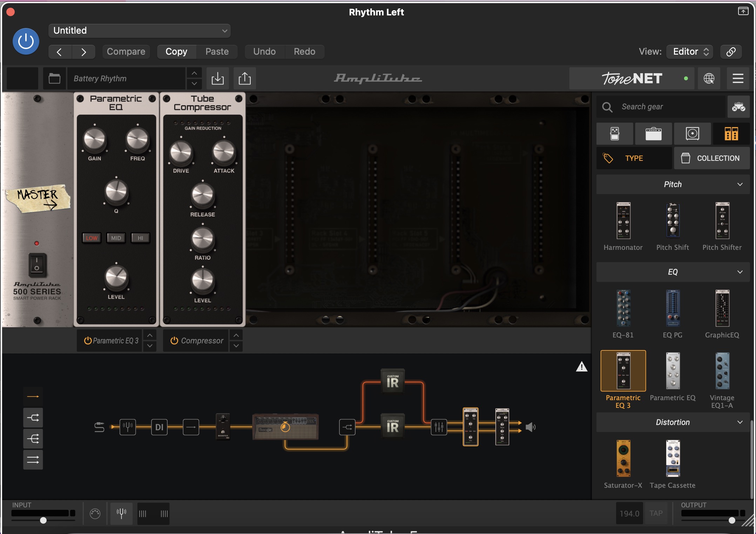Enable the MID band on Parametric EQ
Viewport: 756px width, 534px height.
click(x=116, y=238)
